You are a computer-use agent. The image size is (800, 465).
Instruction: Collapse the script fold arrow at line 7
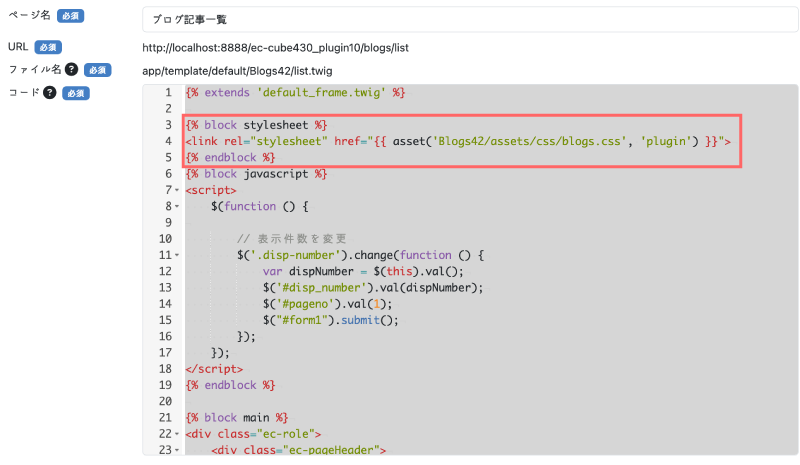click(177, 190)
